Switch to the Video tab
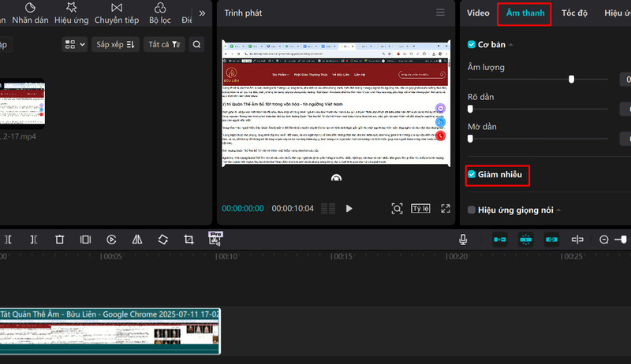This screenshot has height=364, width=631. (478, 13)
